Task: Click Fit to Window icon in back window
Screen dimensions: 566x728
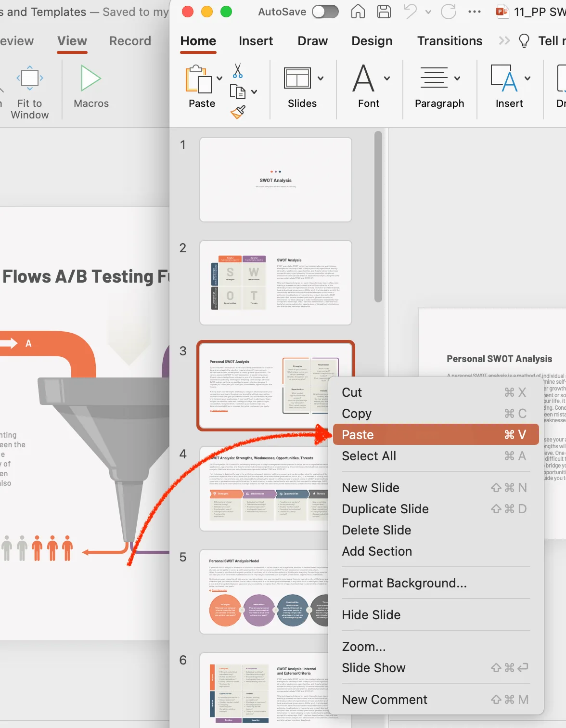Action: click(x=30, y=78)
